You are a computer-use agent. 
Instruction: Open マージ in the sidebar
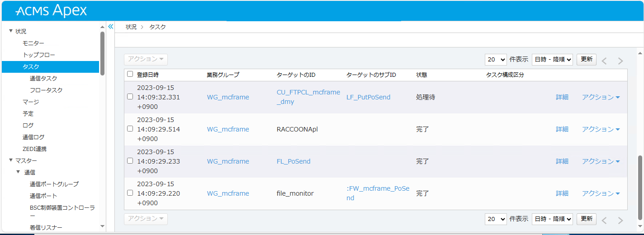[x=31, y=102]
